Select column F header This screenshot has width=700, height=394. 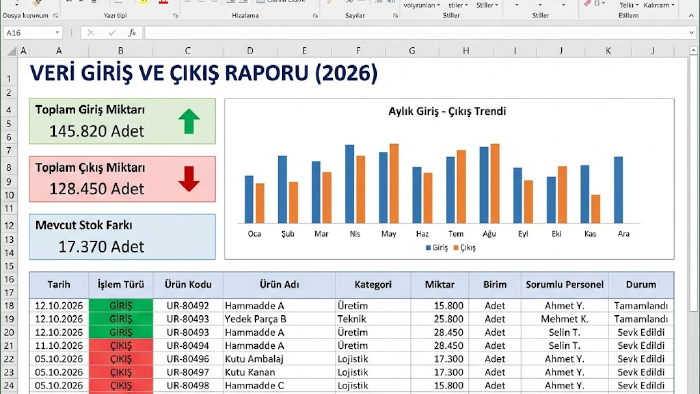pos(358,51)
